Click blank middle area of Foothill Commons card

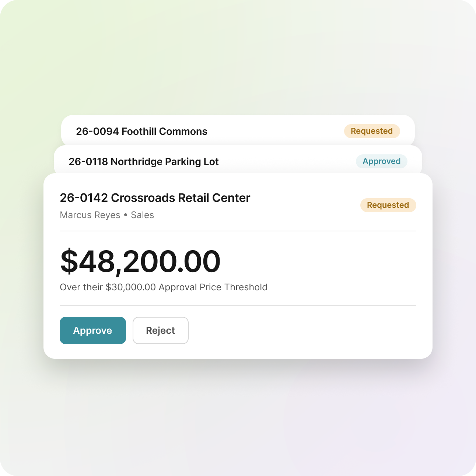coord(276,131)
